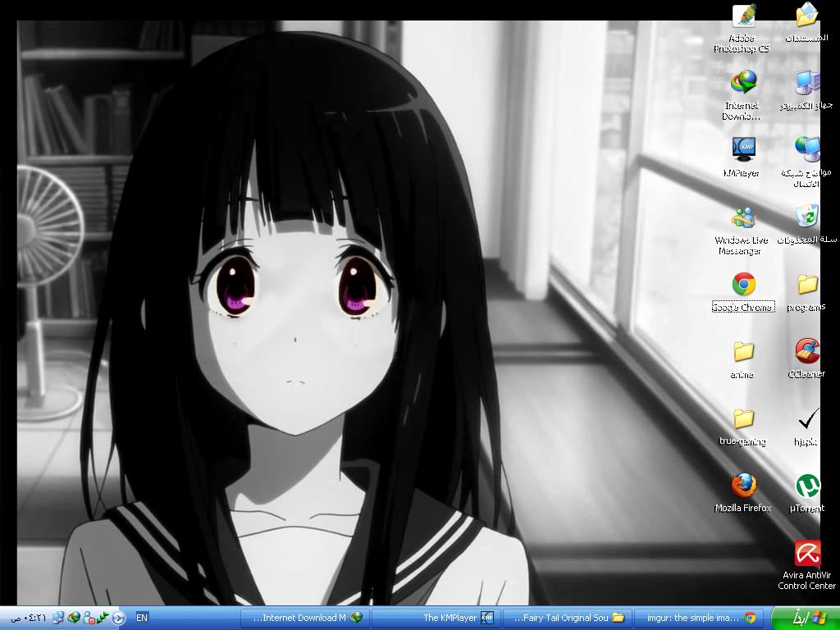The height and width of the screenshot is (630, 840).
Task: Open the Adobe Photoshop CS desktop icon
Action: (x=742, y=28)
